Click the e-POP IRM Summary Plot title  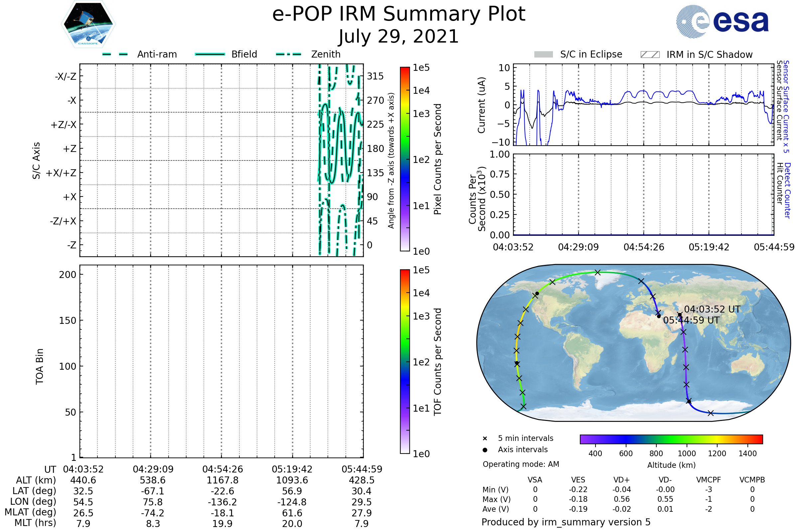point(399,14)
